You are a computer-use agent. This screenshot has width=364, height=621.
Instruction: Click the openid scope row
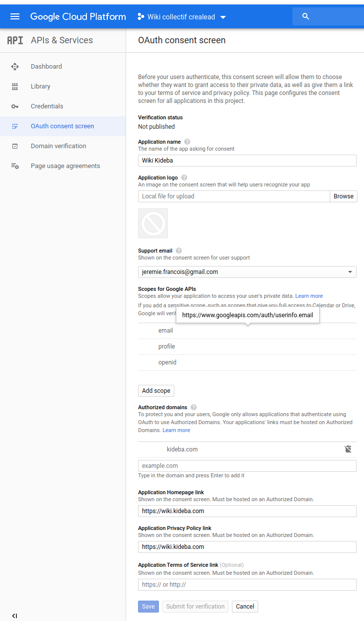[247, 362]
